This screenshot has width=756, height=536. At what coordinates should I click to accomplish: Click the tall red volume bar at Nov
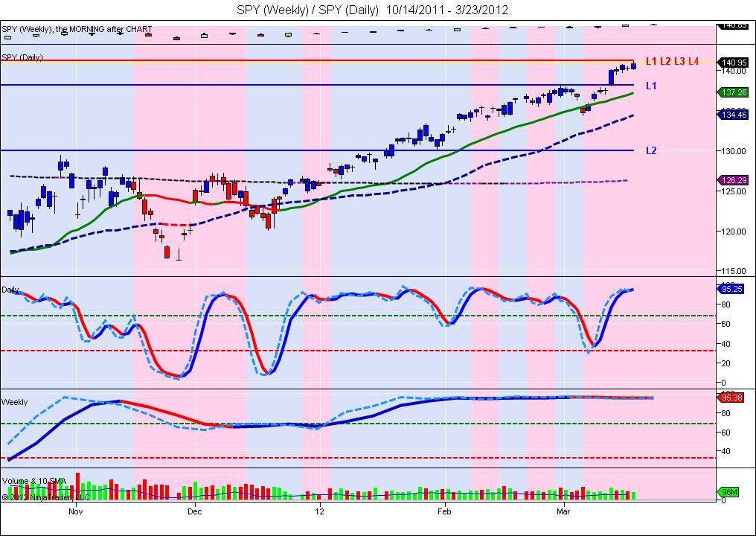77,486
